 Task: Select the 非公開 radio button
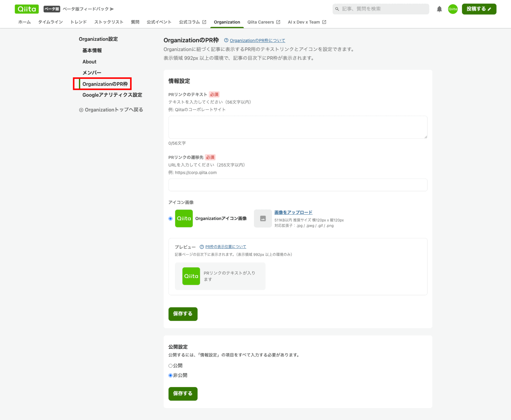click(170, 376)
